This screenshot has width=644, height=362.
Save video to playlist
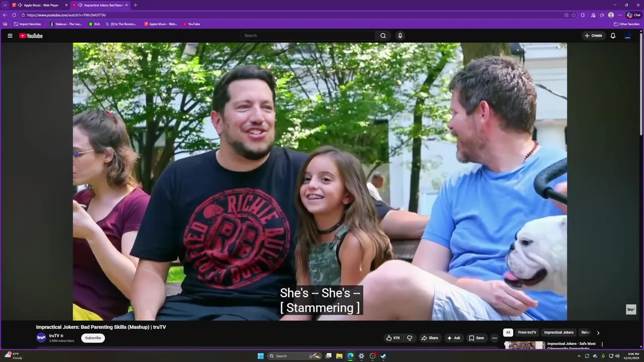tap(476, 338)
